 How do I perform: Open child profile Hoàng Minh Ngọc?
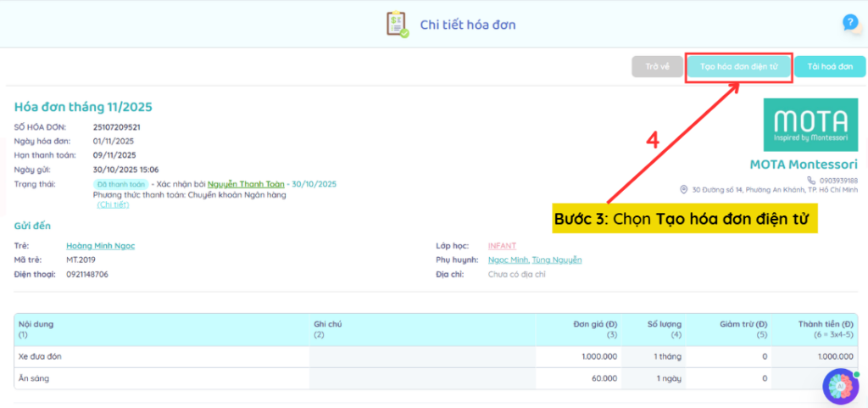coord(100,246)
